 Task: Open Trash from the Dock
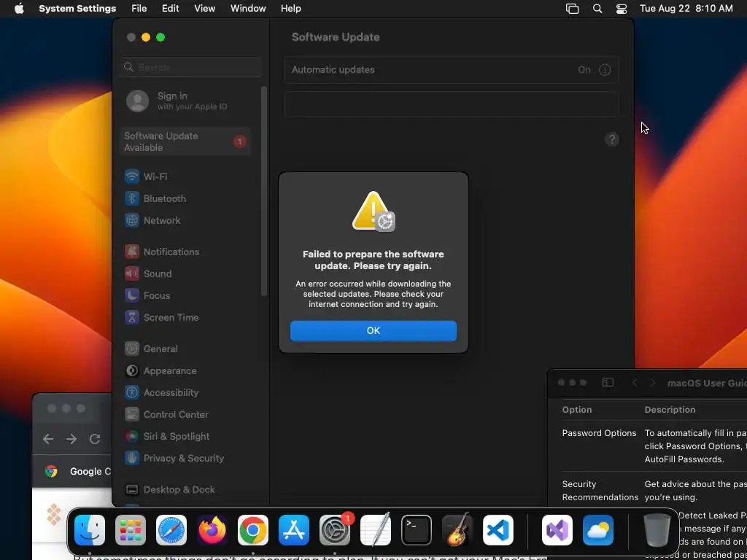pyautogui.click(x=657, y=530)
